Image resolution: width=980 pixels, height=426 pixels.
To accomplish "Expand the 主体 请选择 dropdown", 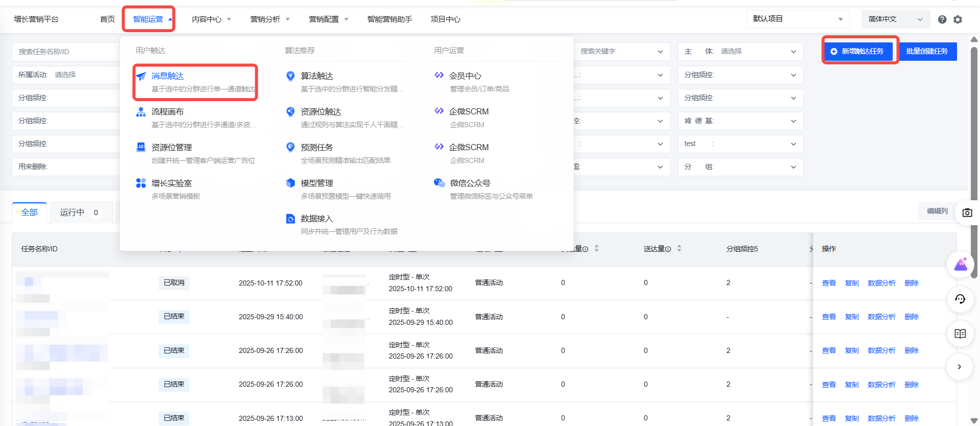I will tap(740, 52).
